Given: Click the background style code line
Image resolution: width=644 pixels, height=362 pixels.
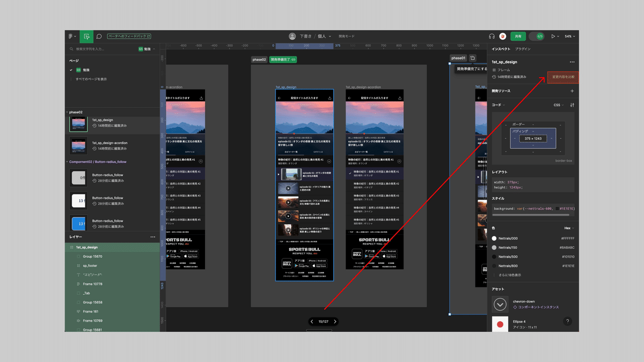Looking at the screenshot, I should tap(533, 208).
